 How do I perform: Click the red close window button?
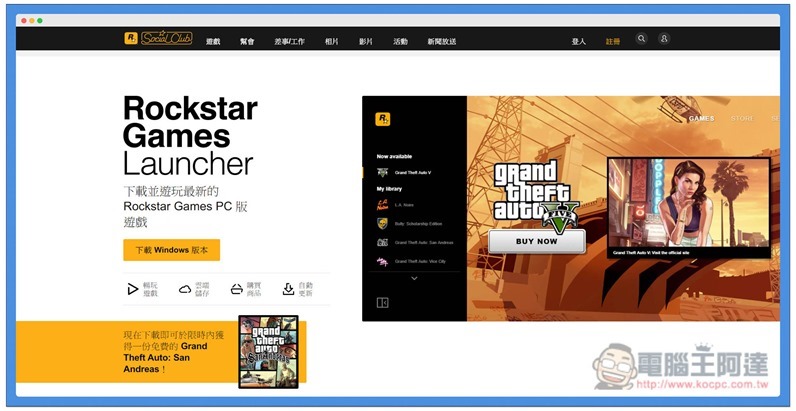(x=24, y=20)
